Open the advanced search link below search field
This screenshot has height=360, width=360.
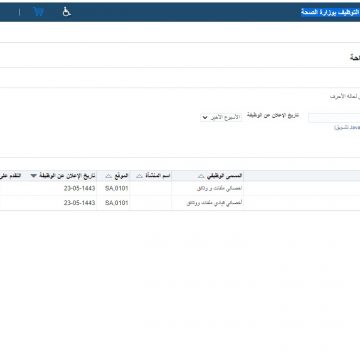(347, 128)
